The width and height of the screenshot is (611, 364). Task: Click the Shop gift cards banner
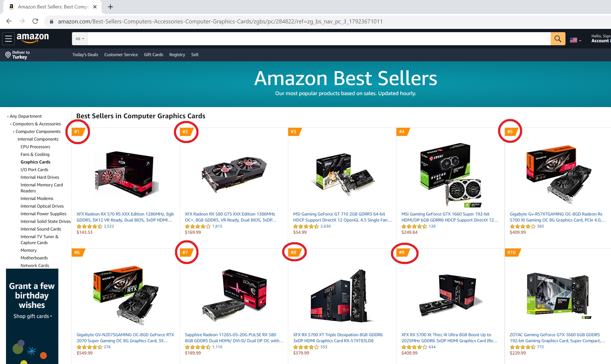tap(32, 316)
